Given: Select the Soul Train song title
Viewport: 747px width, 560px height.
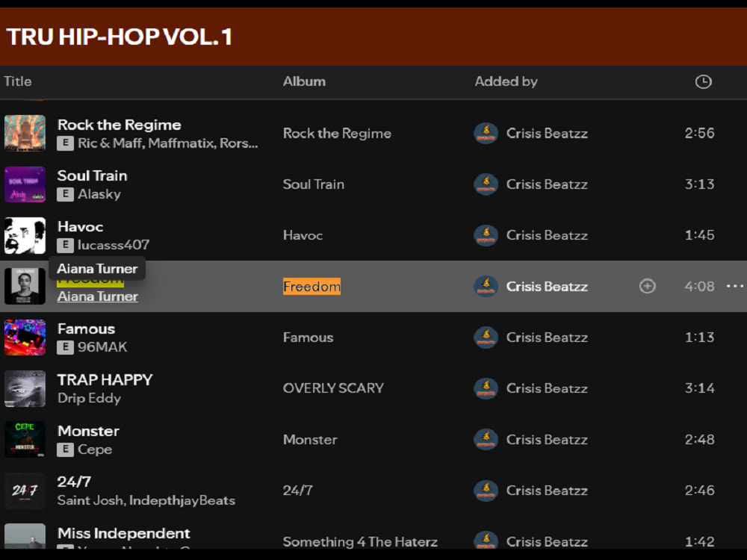Looking at the screenshot, I should pyautogui.click(x=92, y=175).
